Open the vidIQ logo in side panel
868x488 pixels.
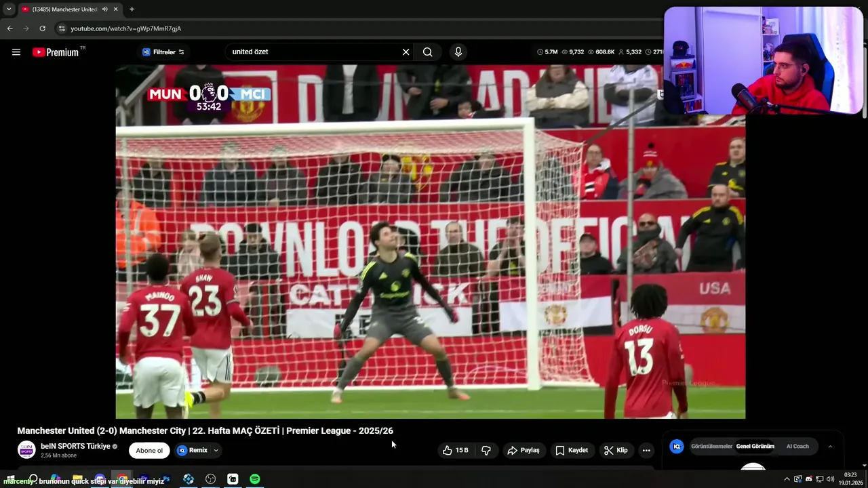[676, 446]
